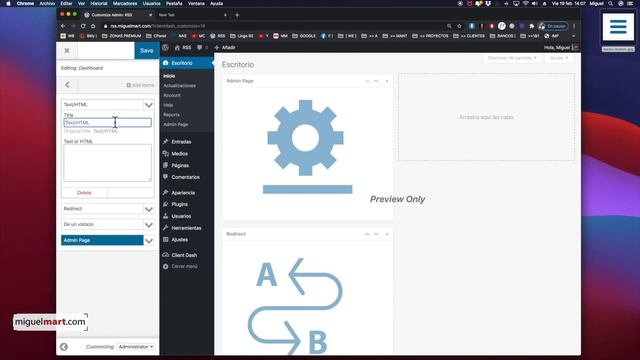Expand the Redirect widget chevron
640x360 pixels.
pyautogui.click(x=149, y=209)
